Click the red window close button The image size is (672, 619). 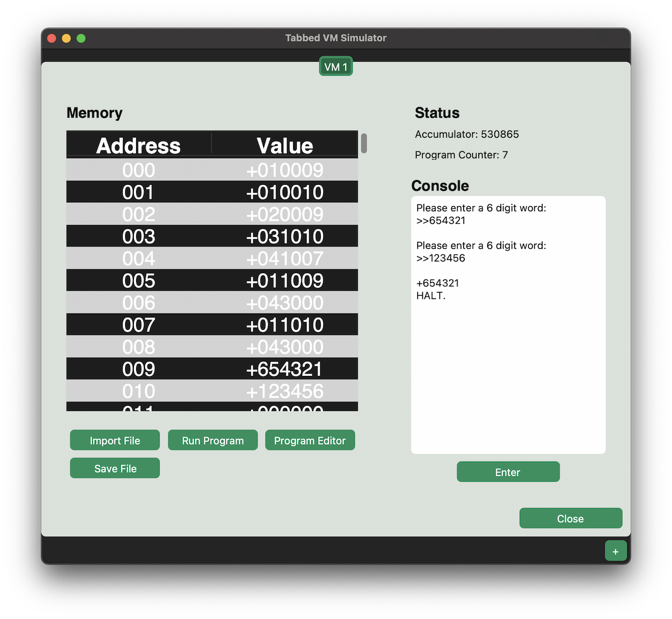(x=52, y=38)
